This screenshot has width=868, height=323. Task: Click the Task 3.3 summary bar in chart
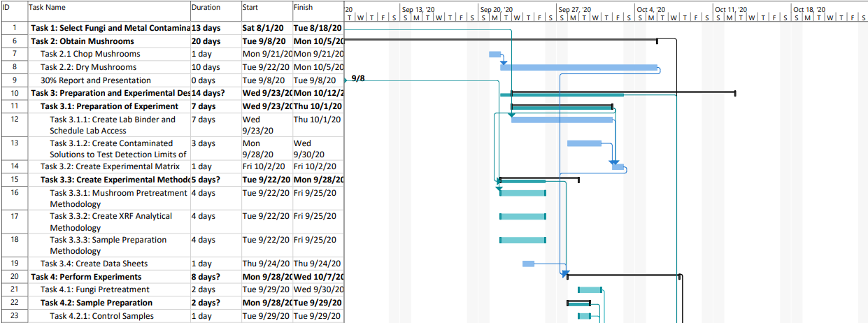539,179
